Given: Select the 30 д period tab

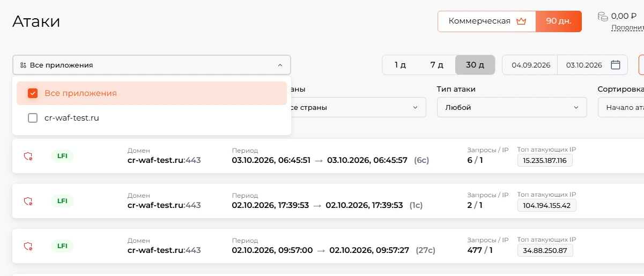Looking at the screenshot, I should 475,65.
